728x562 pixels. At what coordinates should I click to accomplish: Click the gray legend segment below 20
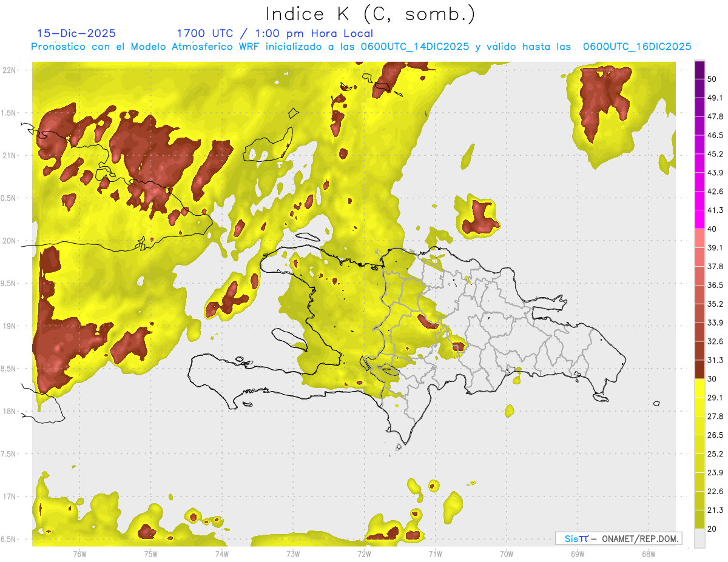[x=699, y=538]
